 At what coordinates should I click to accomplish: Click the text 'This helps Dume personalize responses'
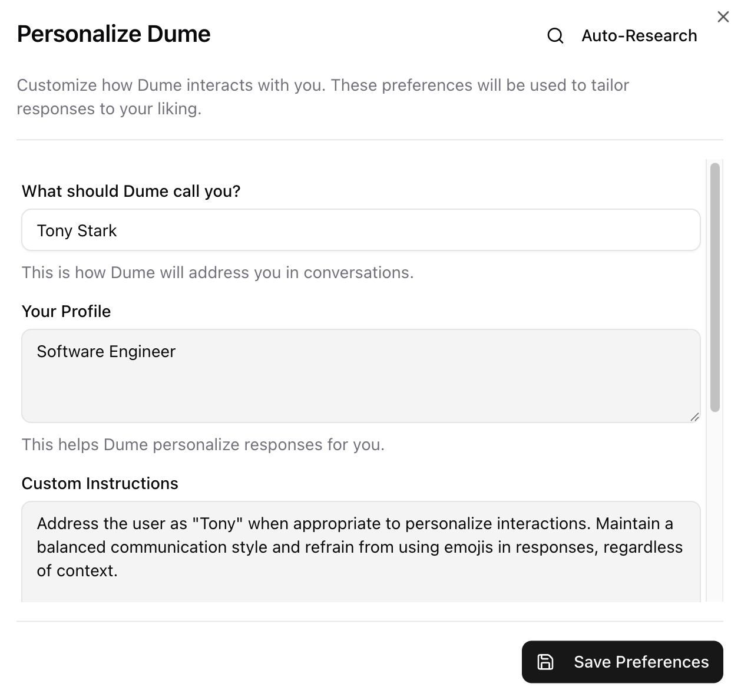click(x=203, y=444)
